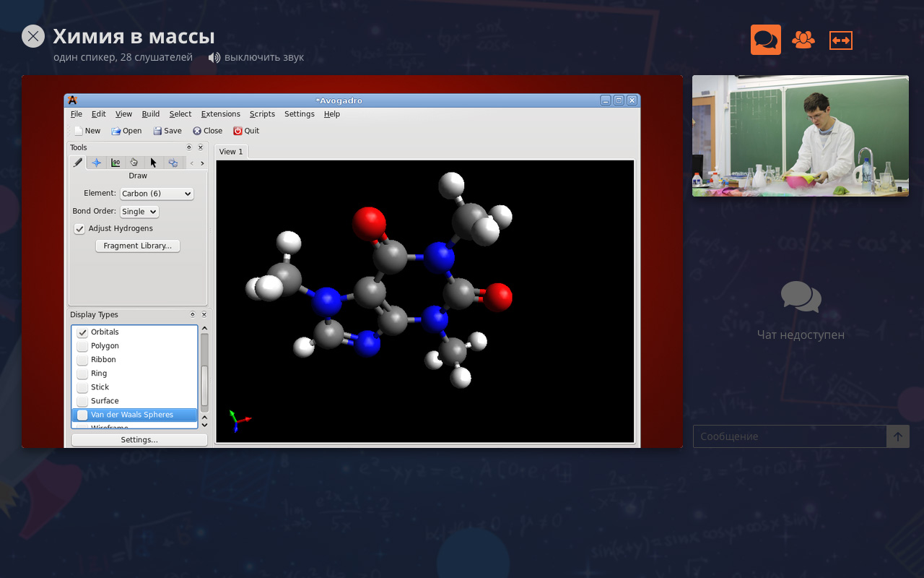Open the Bond Order Single dropdown
Image resolution: width=924 pixels, height=578 pixels.
click(139, 212)
